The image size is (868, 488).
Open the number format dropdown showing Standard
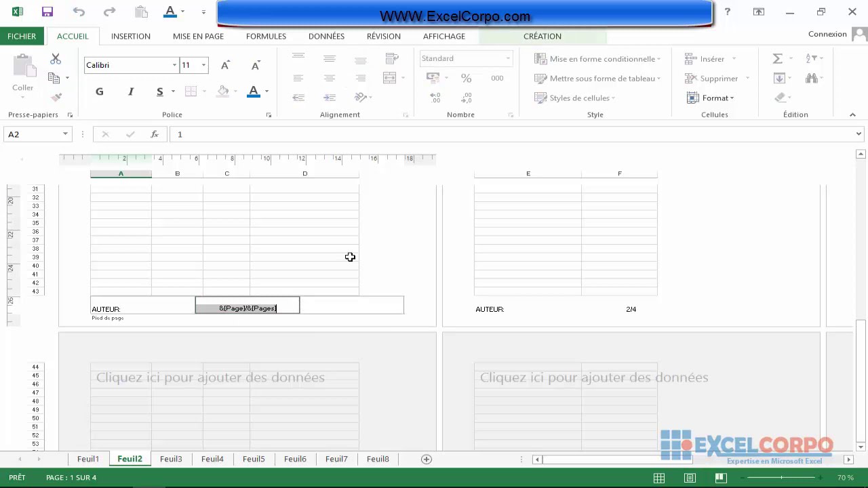508,58
